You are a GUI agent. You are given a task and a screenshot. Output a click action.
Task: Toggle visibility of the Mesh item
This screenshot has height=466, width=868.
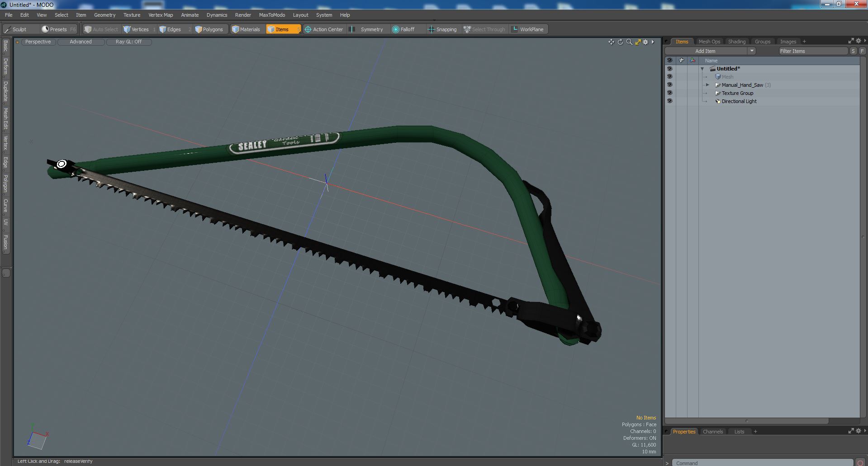pyautogui.click(x=669, y=77)
